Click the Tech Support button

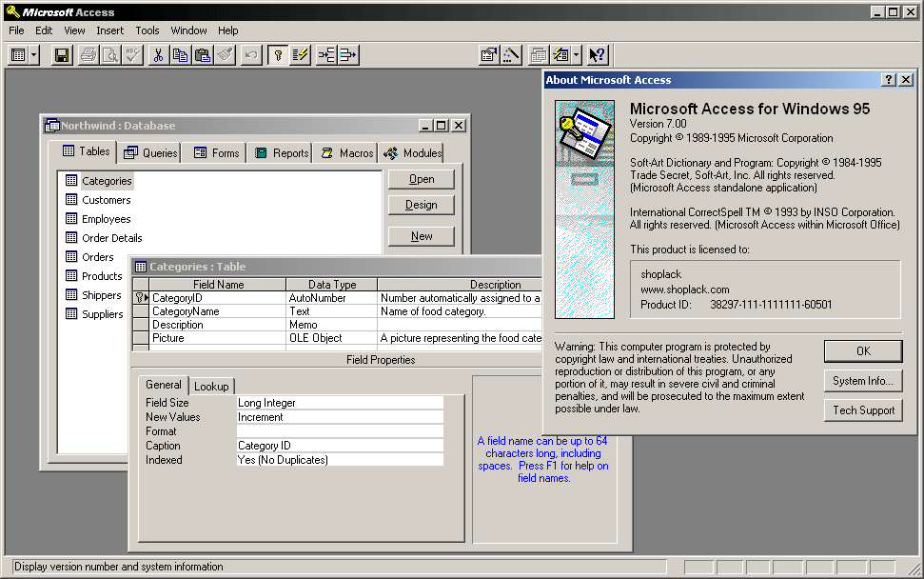tap(863, 410)
